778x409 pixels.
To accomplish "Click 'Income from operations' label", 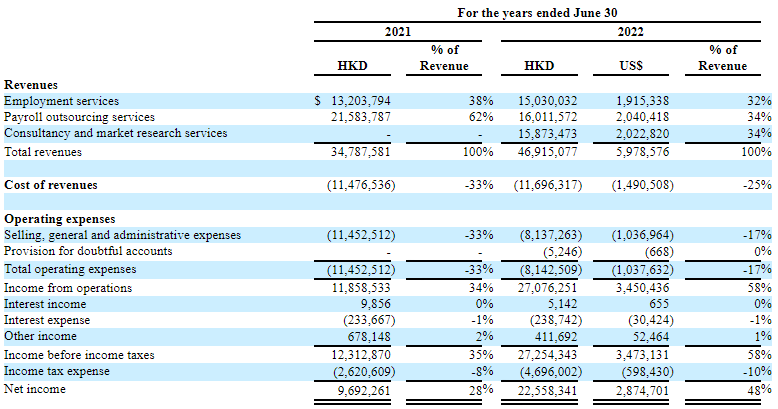I will [x=68, y=288].
